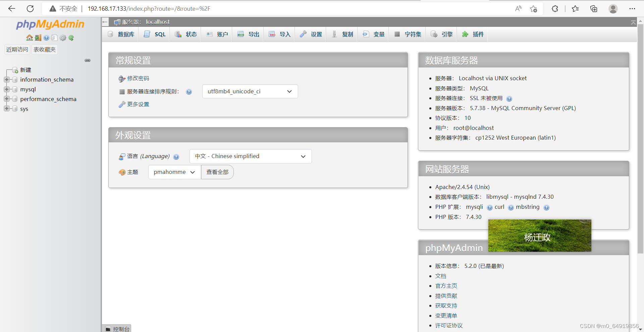Image resolution: width=644 pixels, height=332 pixels.
Task: Open the 账户 tab
Action: (217, 34)
